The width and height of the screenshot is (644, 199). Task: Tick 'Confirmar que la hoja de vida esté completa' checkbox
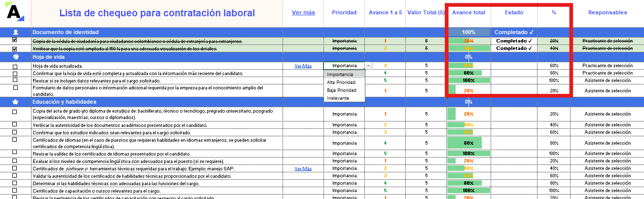pyautogui.click(x=15, y=73)
